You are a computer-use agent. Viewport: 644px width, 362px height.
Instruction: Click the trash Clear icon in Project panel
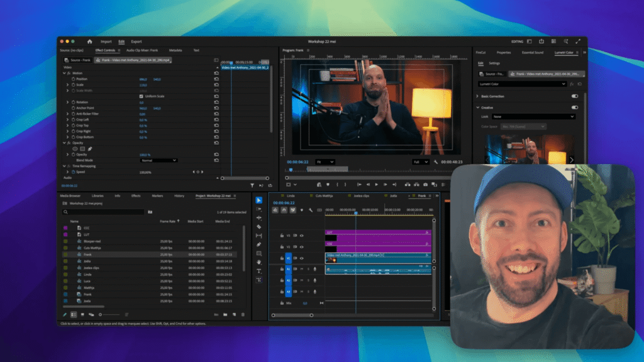[243, 315]
